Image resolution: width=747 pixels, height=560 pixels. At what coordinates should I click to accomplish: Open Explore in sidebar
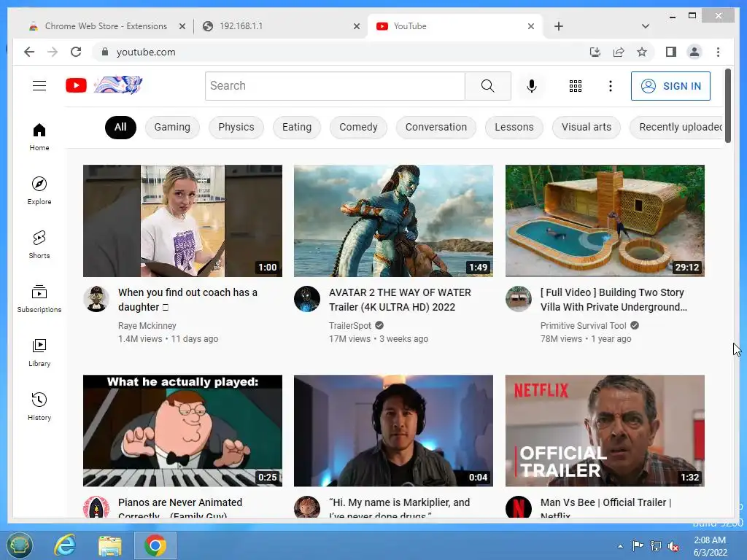(x=39, y=190)
